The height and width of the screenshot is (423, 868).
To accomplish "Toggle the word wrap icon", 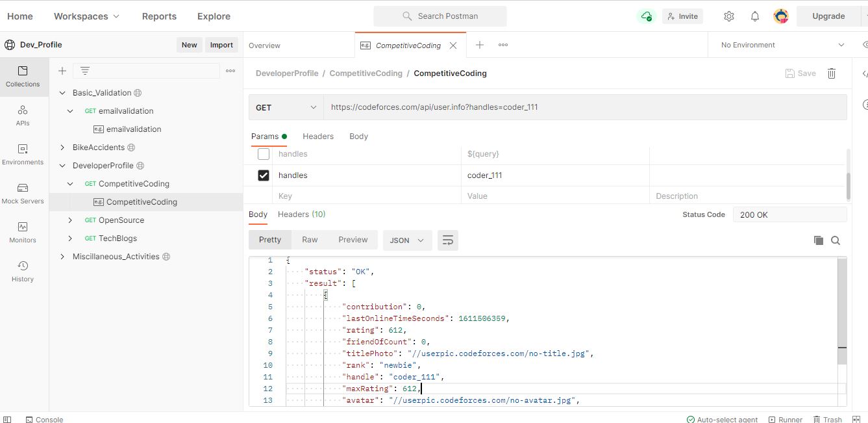I will [x=448, y=240].
